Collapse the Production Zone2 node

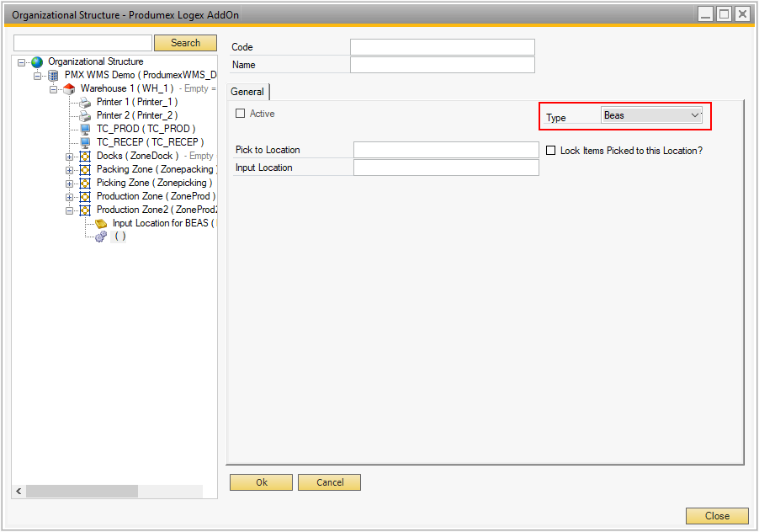tap(69, 210)
